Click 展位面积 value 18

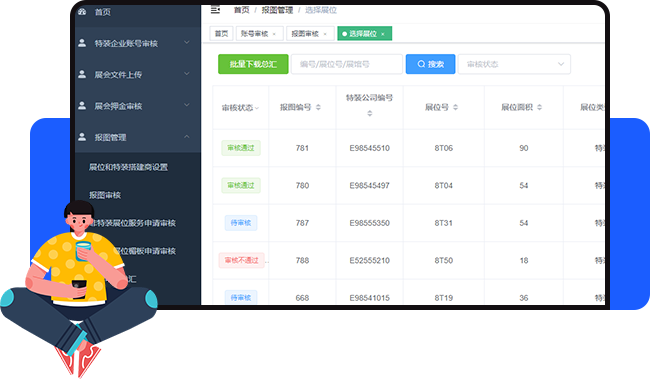point(524,260)
